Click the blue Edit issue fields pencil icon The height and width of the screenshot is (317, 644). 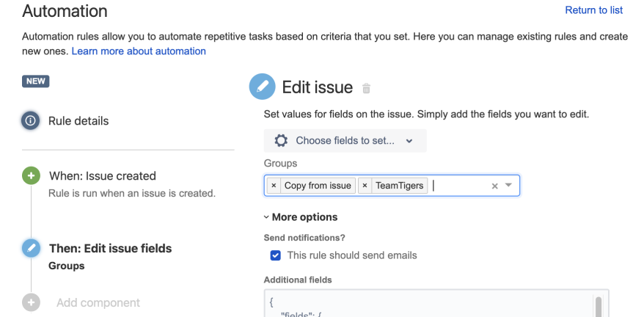[31, 248]
